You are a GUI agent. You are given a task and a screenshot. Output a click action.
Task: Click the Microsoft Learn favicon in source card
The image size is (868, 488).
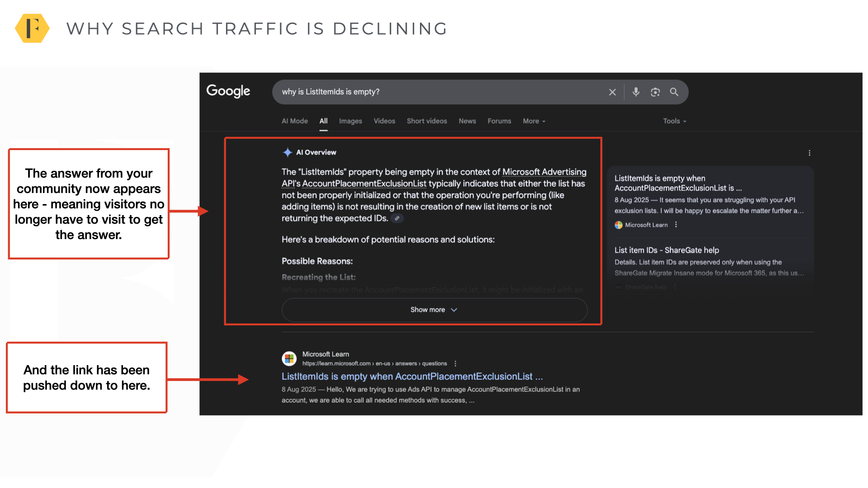coord(618,225)
